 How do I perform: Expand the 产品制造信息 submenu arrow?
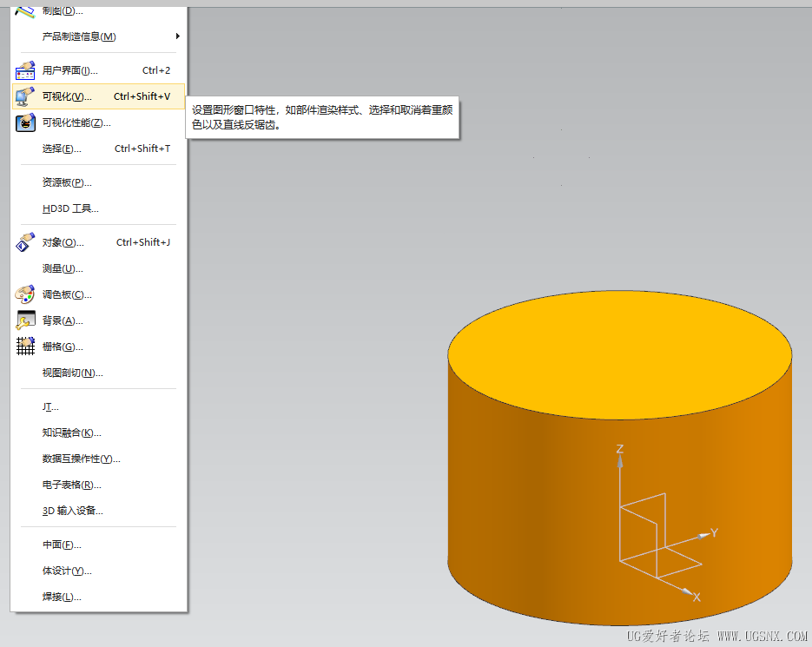tap(178, 36)
